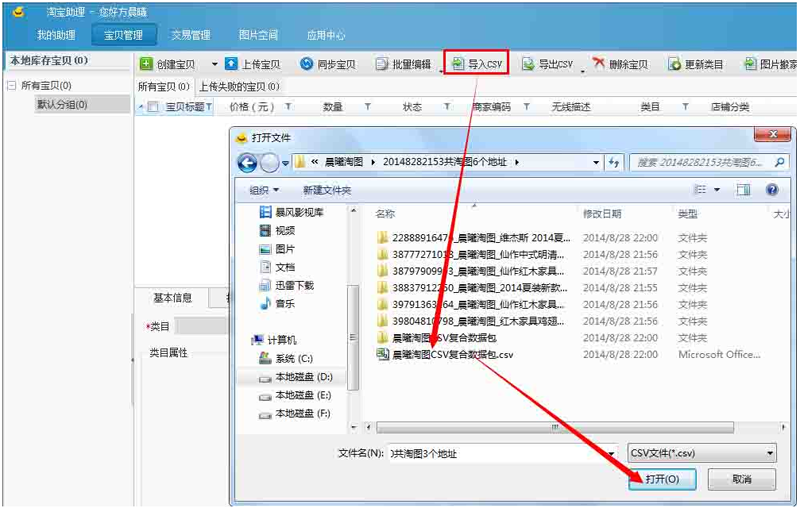Click the refresh button beside address bar
This screenshot has width=800, height=508.
click(614, 163)
